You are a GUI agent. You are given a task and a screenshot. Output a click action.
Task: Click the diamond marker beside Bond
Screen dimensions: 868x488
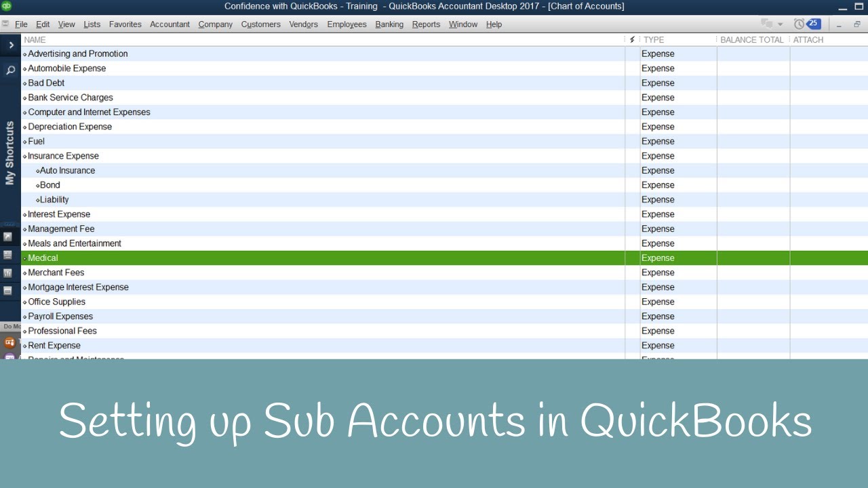coord(38,186)
